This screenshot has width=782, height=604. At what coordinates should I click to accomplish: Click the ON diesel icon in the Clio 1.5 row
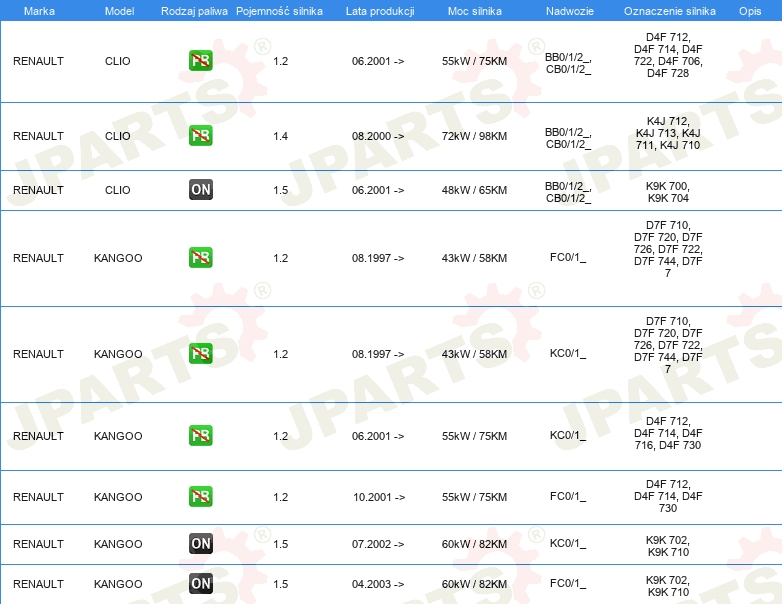pos(200,190)
